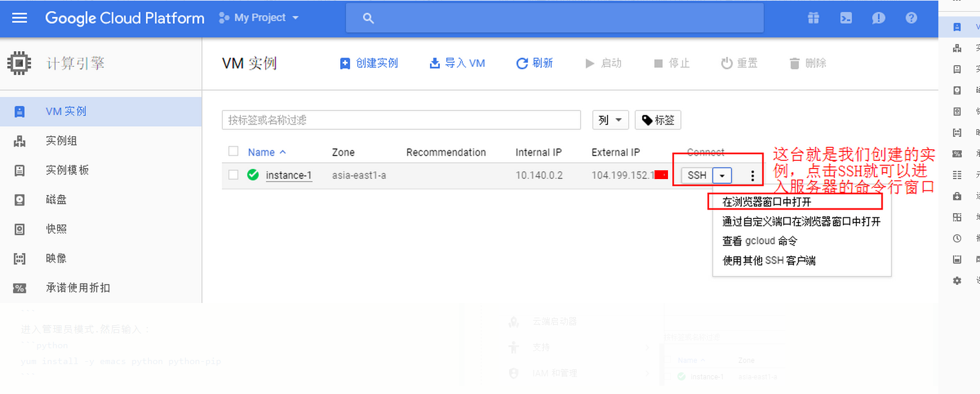Viewport: 980px width, 394px height.
Task: Click the 按标签或名称过滤 filter field
Action: tap(401, 120)
